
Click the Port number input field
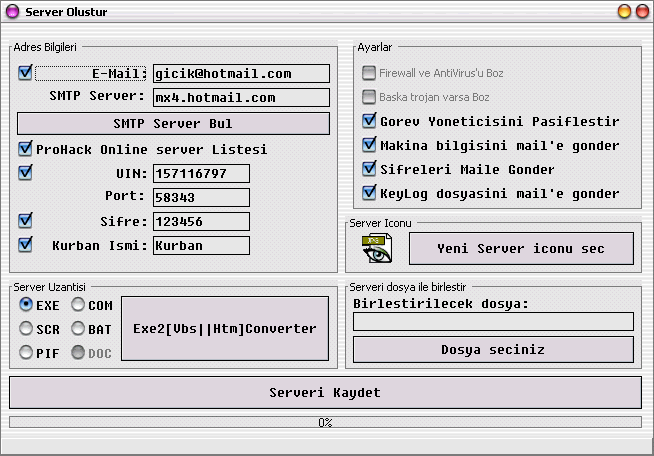pos(201,198)
